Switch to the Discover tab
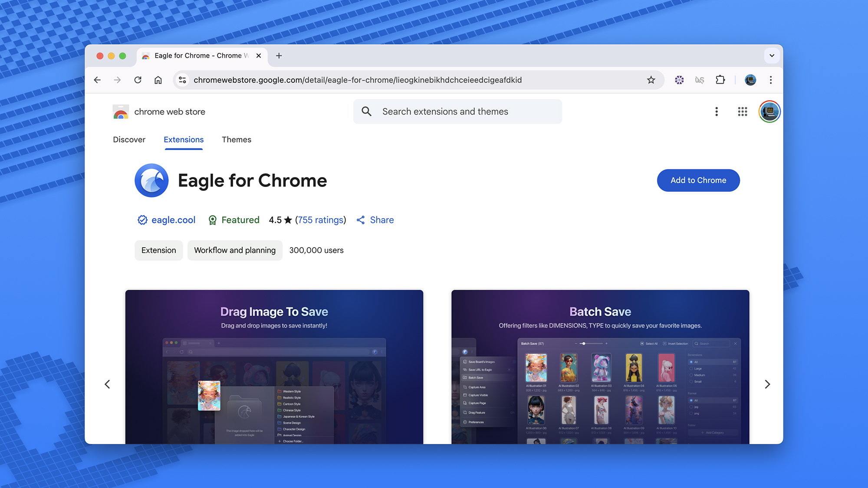 click(129, 140)
